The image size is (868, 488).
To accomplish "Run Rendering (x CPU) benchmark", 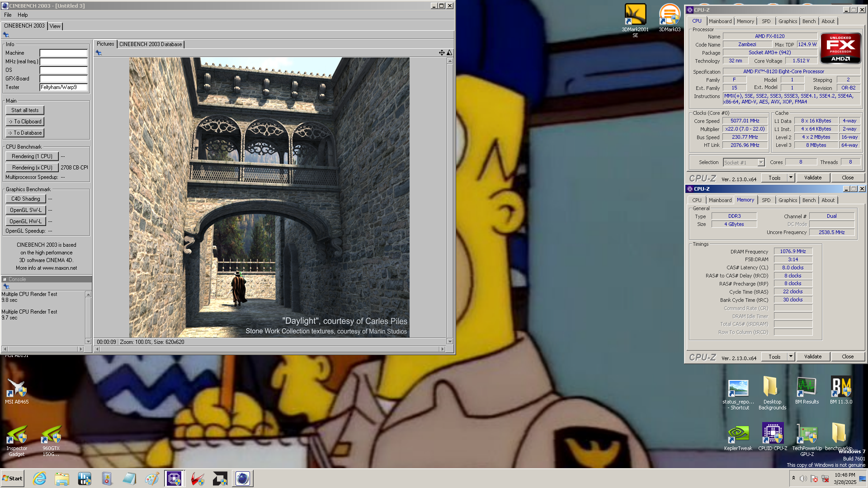I will pos(32,168).
